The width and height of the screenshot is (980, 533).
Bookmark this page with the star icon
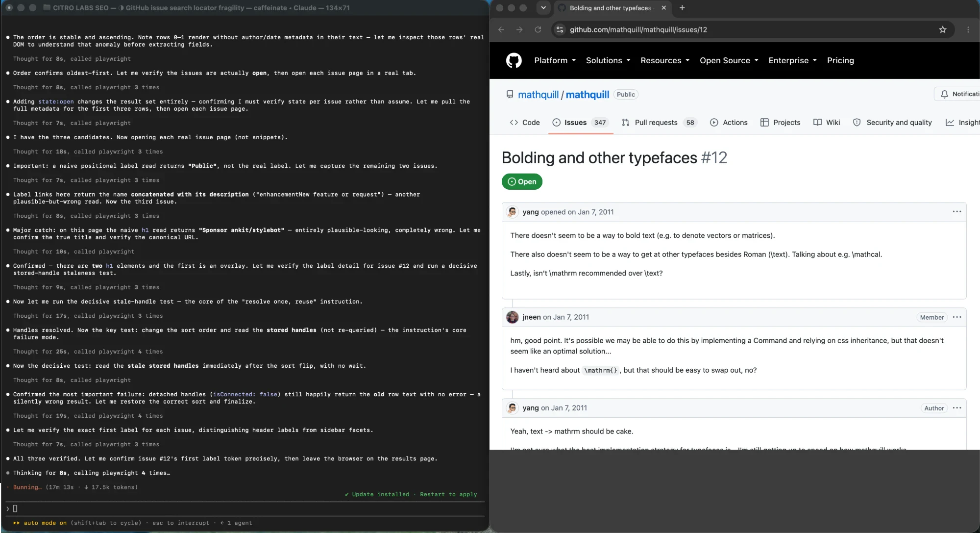pos(943,29)
